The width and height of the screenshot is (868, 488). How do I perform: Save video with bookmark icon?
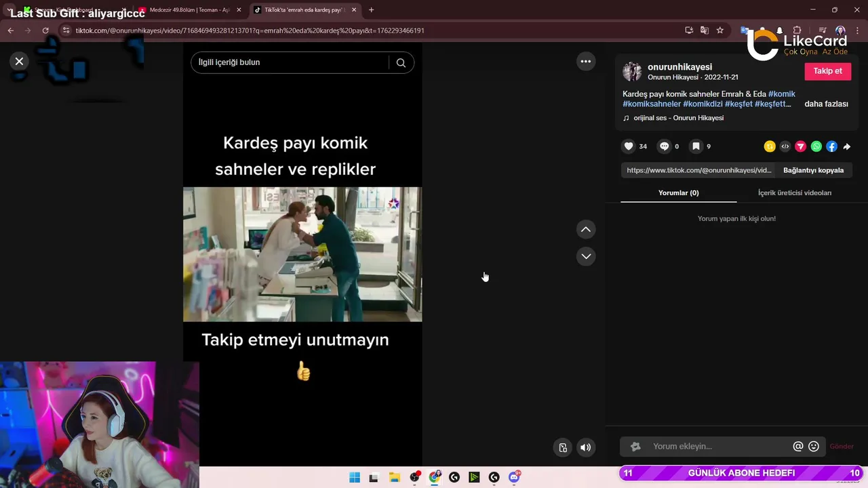(696, 146)
